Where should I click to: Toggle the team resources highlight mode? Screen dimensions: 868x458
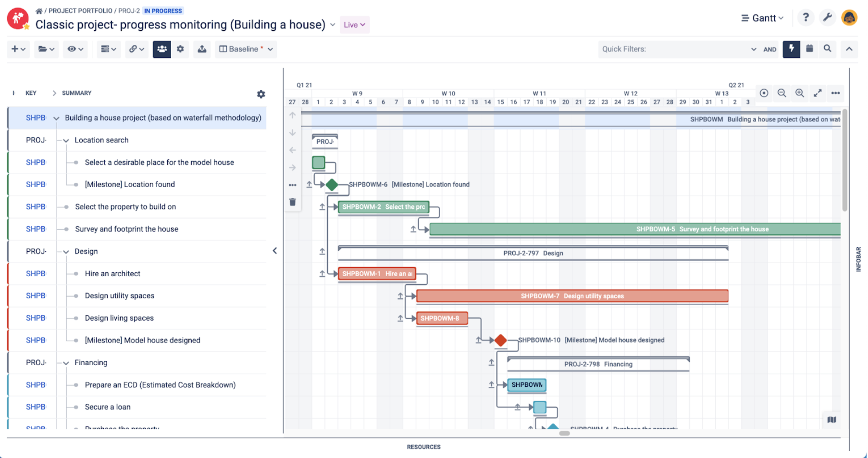click(162, 49)
